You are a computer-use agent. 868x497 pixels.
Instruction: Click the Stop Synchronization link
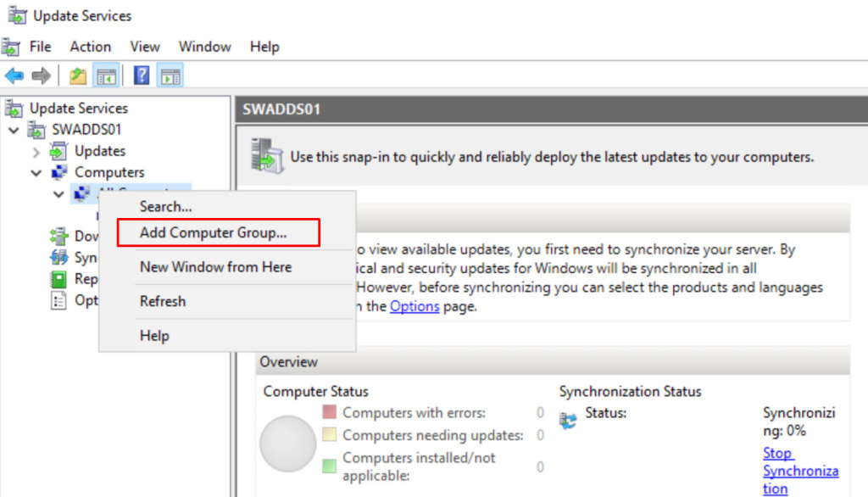pos(800,471)
